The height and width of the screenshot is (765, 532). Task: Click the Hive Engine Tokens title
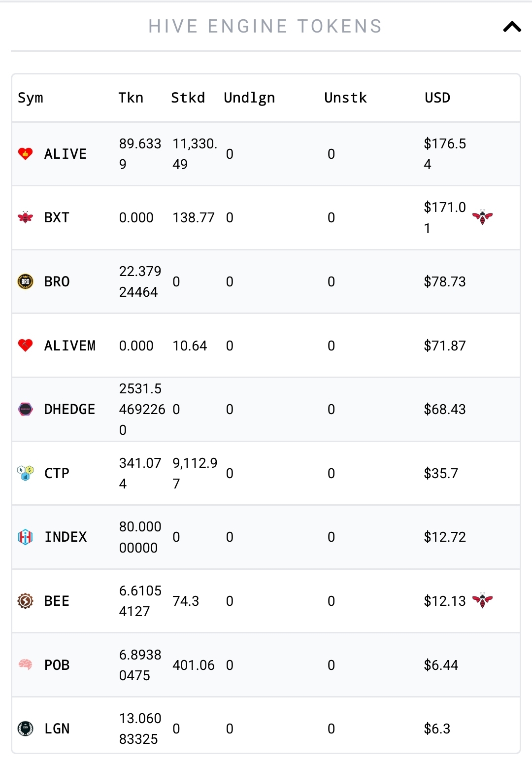pos(266,26)
